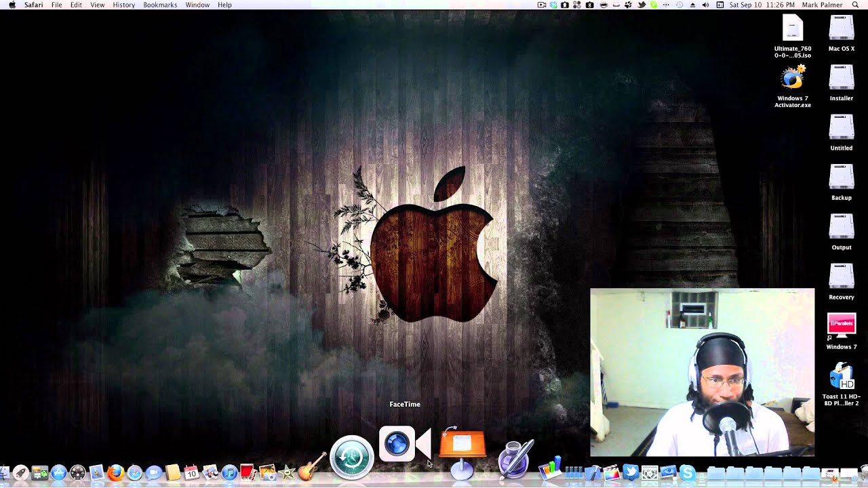The width and height of the screenshot is (868, 488).
Task: Launch Skype from the dock
Action: [688, 472]
